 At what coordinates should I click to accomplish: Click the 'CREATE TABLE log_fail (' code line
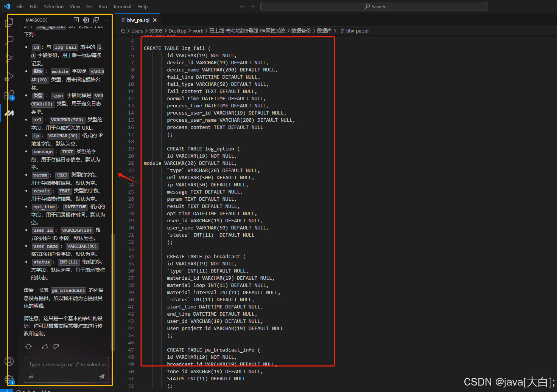[x=177, y=48]
